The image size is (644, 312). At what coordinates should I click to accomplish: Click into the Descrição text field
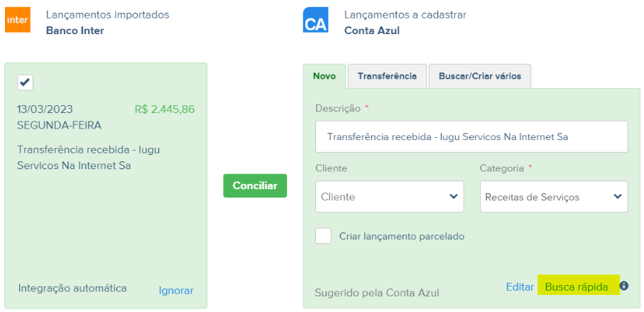pos(471,136)
